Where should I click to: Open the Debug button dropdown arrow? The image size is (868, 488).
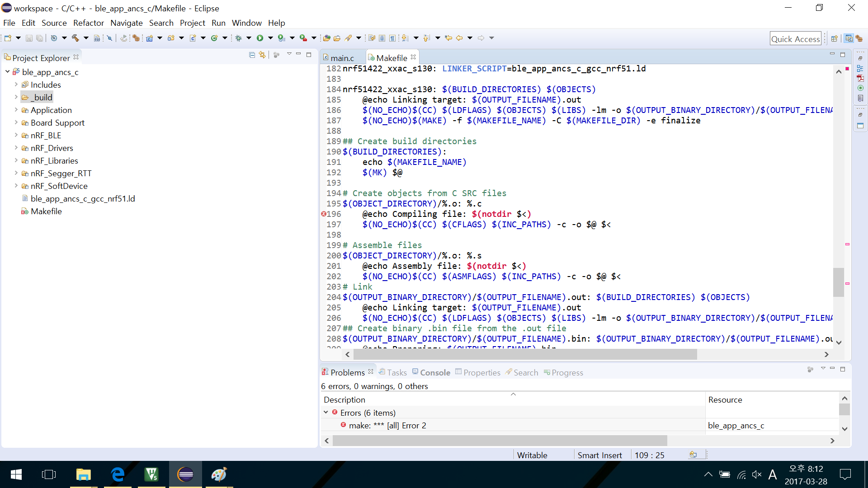[249, 38]
